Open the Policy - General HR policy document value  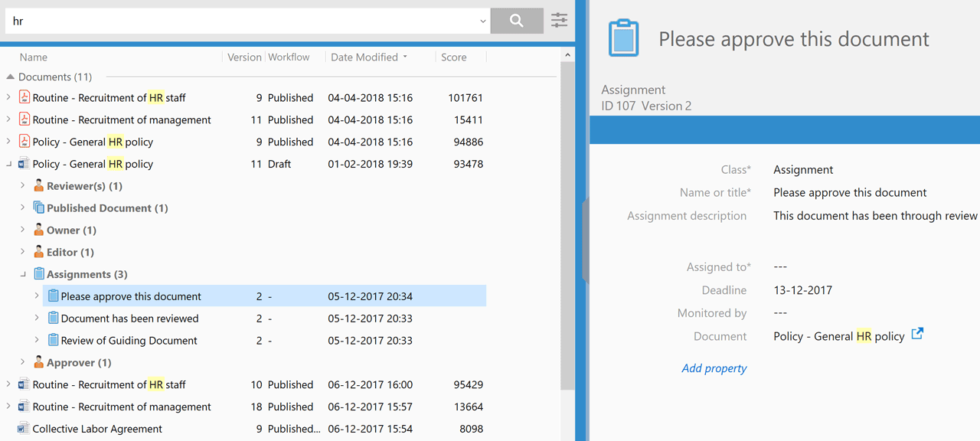pos(839,336)
